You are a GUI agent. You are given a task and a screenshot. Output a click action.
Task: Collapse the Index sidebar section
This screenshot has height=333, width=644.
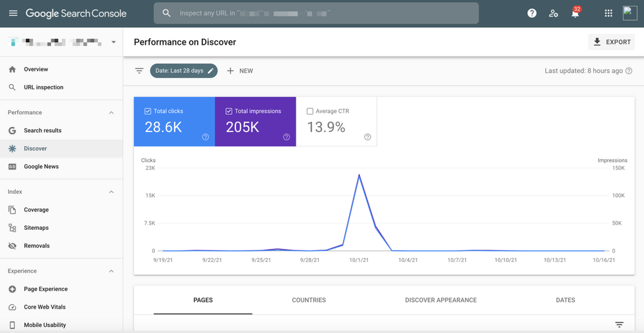click(111, 192)
